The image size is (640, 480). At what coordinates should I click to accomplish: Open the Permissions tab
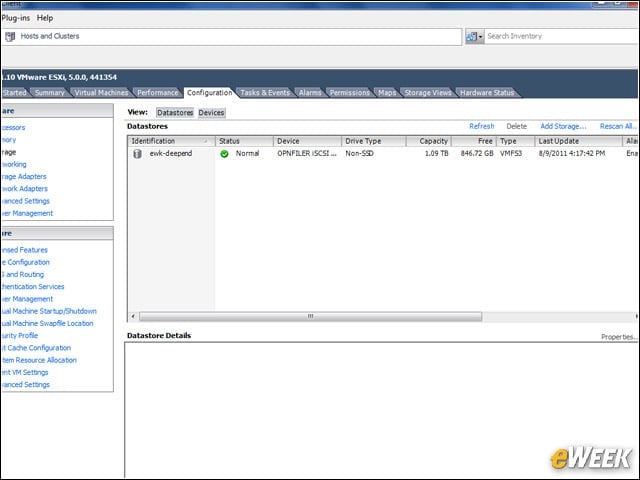pos(349,93)
